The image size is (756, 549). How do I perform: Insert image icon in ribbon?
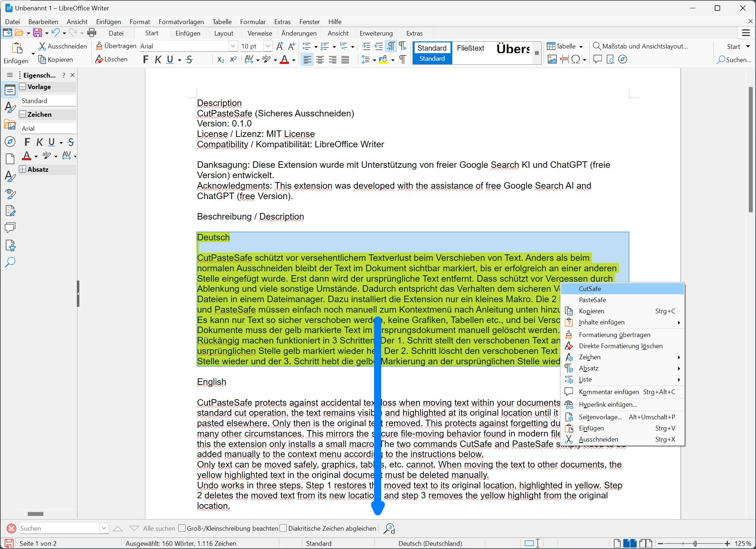coord(552,59)
